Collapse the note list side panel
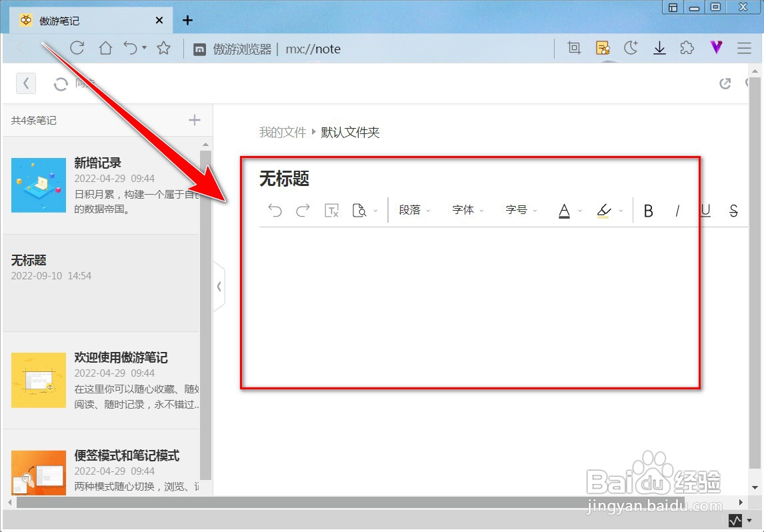The height and width of the screenshot is (532, 764). [x=219, y=287]
